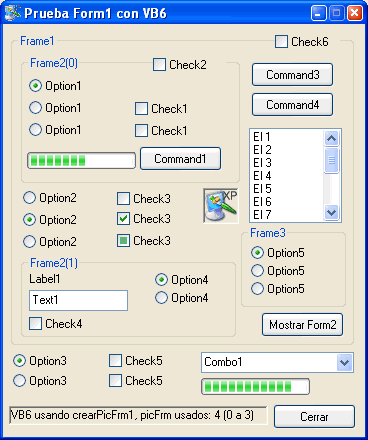Screen dimensions: 368x440
Task: Select the unselected Option4 radio button
Action: [x=161, y=298]
